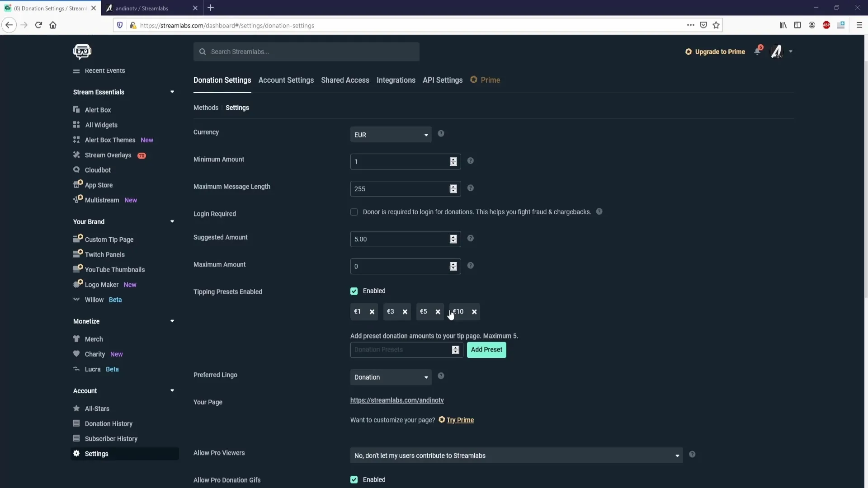The width and height of the screenshot is (868, 488).
Task: Remove the €3 tipping preset
Action: click(405, 312)
